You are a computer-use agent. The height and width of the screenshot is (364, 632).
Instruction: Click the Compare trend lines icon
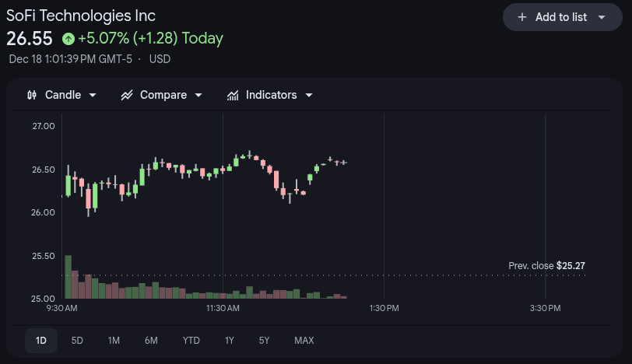pos(127,95)
